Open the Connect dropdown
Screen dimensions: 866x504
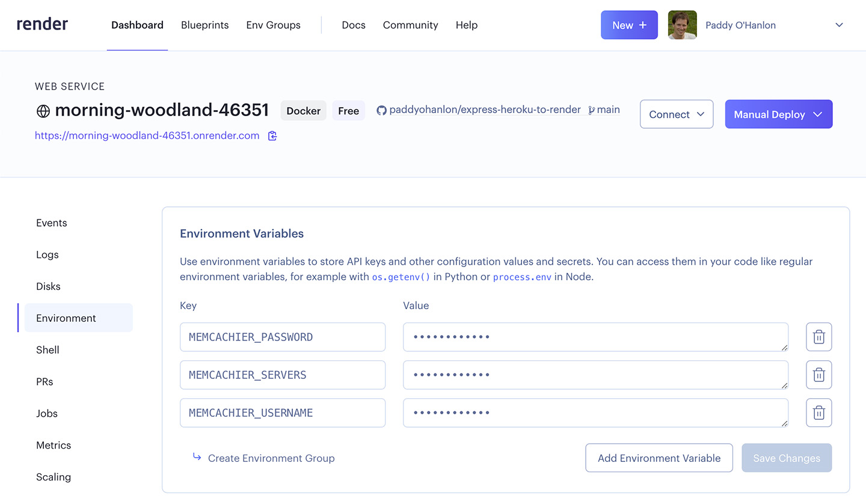(676, 114)
